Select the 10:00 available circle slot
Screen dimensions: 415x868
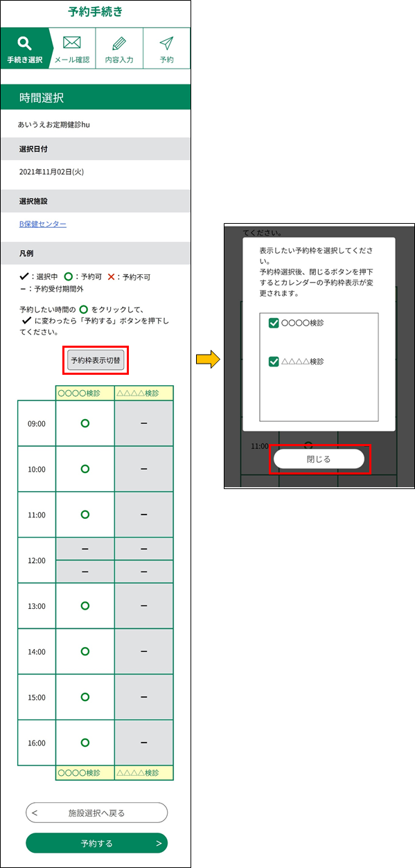click(x=85, y=469)
